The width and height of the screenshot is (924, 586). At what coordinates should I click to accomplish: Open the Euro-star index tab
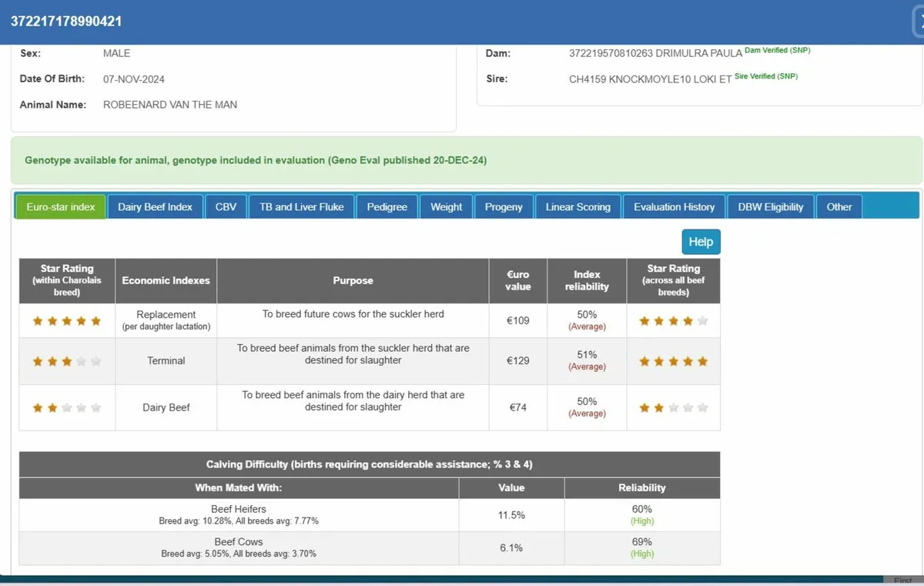(61, 207)
